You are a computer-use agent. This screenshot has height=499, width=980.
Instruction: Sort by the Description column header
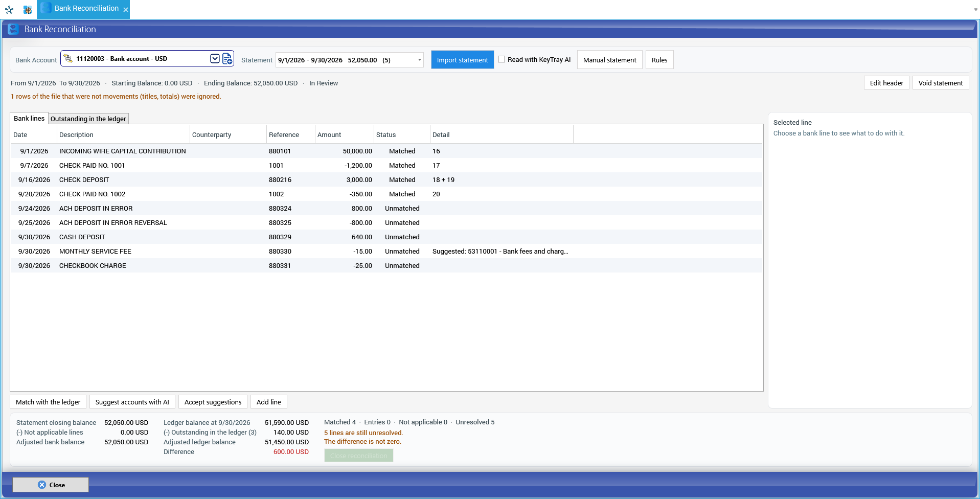pyautogui.click(x=123, y=134)
